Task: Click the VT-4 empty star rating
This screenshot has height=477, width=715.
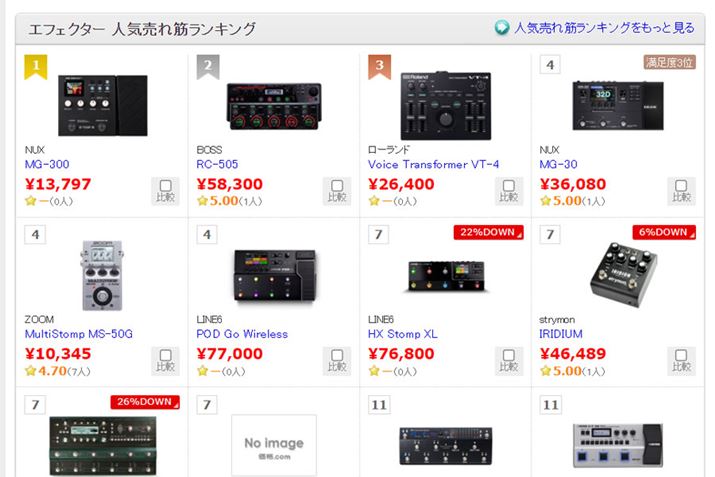Action: 393,201
